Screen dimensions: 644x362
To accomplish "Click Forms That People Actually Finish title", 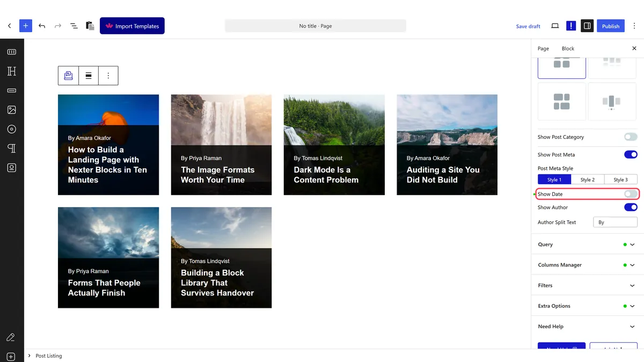I will (104, 288).
